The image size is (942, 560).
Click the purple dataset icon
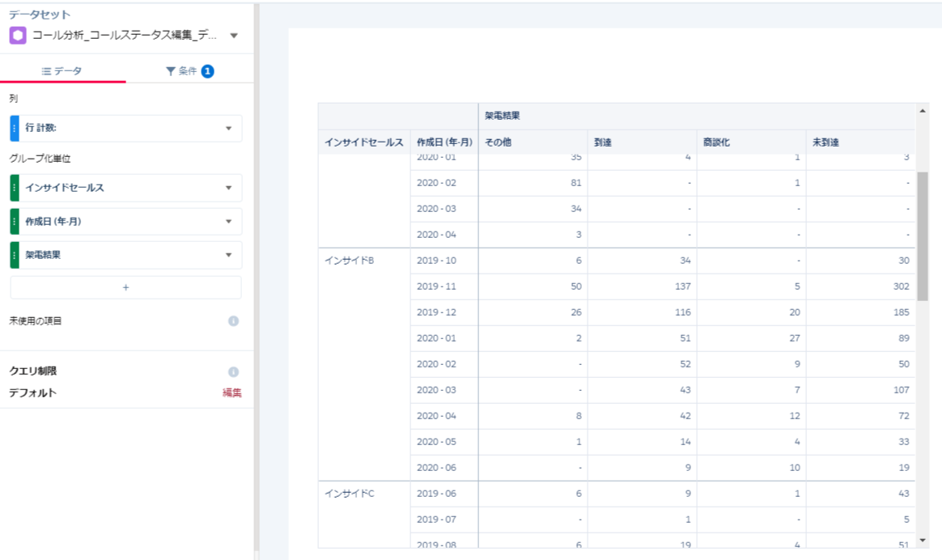coord(18,36)
